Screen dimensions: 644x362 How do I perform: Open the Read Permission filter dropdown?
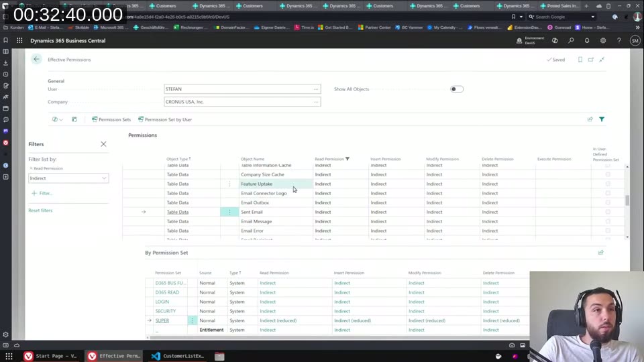click(104, 178)
